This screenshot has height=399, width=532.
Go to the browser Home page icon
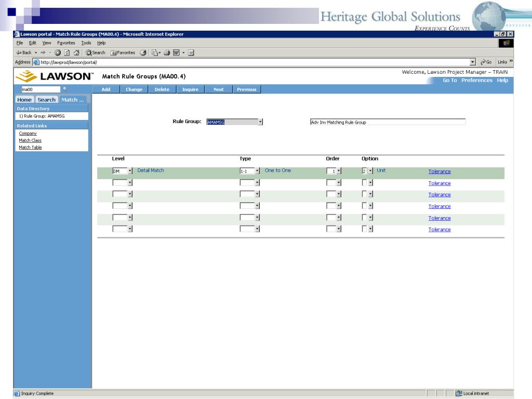77,52
